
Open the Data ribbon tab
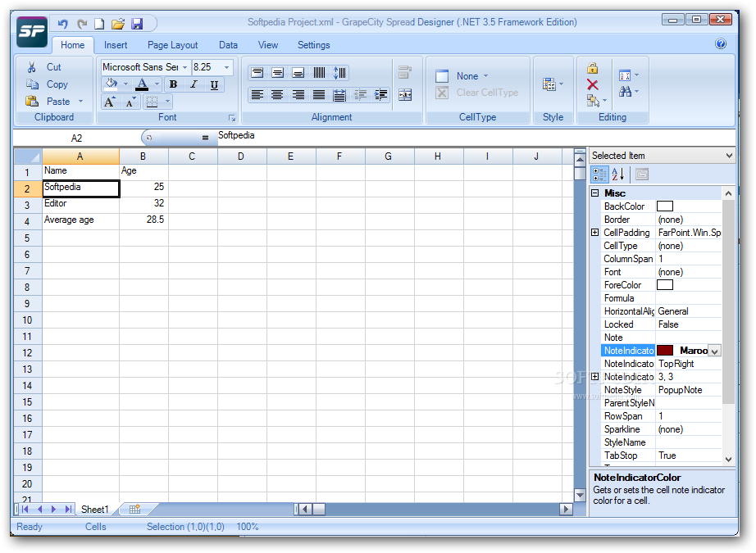228,45
